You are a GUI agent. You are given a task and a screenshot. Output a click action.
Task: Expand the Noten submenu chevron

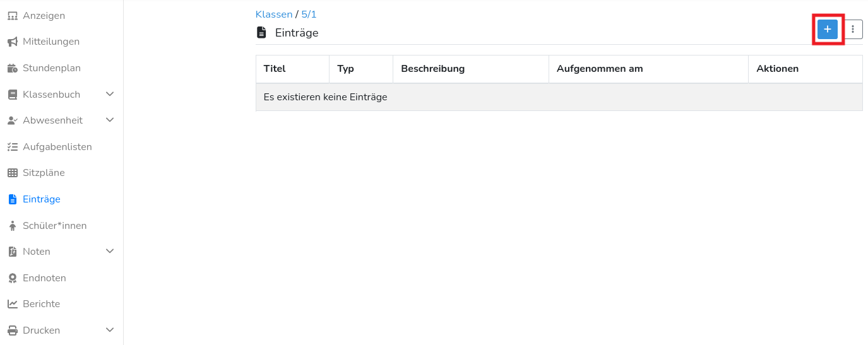pos(110,251)
